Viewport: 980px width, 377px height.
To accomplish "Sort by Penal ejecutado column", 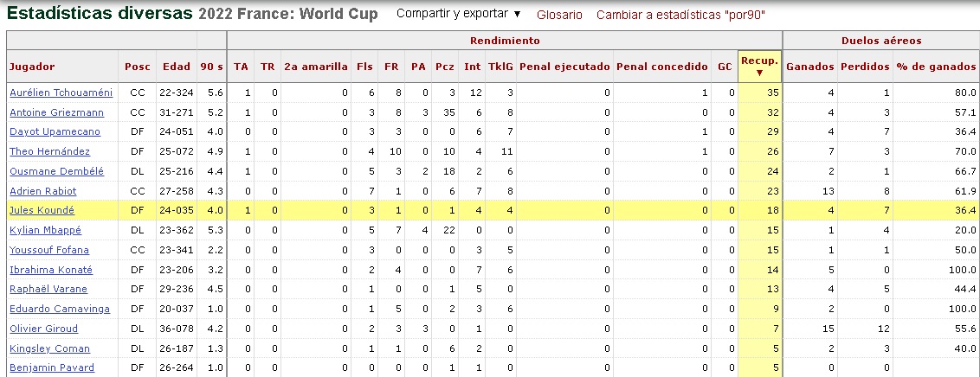I will [x=564, y=67].
